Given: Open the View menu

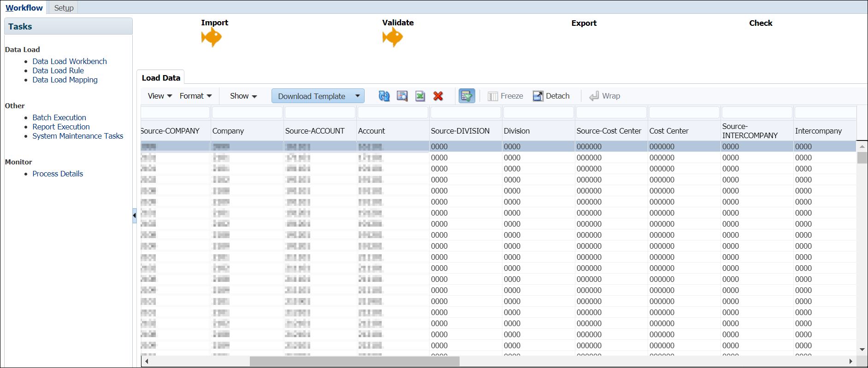Looking at the screenshot, I should 159,96.
